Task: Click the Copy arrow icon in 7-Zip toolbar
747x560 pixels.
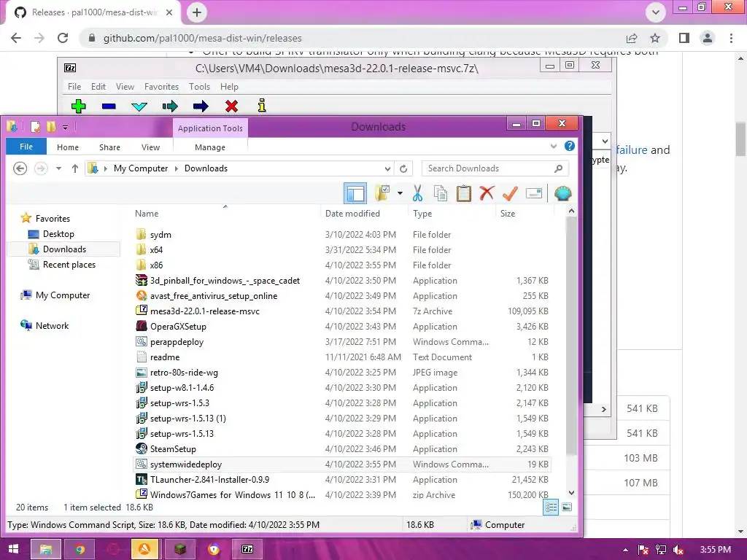Action: 169,106
